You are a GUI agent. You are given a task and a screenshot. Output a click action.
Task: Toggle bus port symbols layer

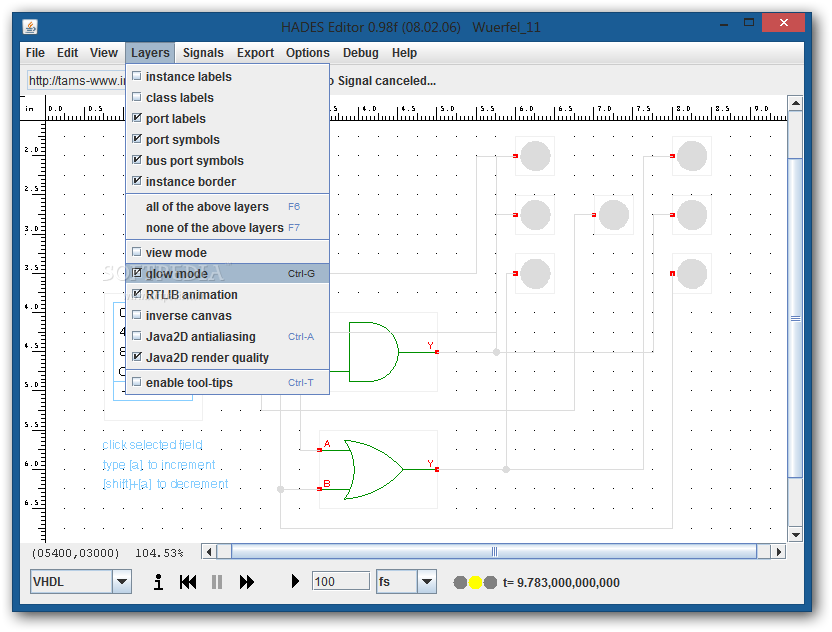click(x=227, y=160)
